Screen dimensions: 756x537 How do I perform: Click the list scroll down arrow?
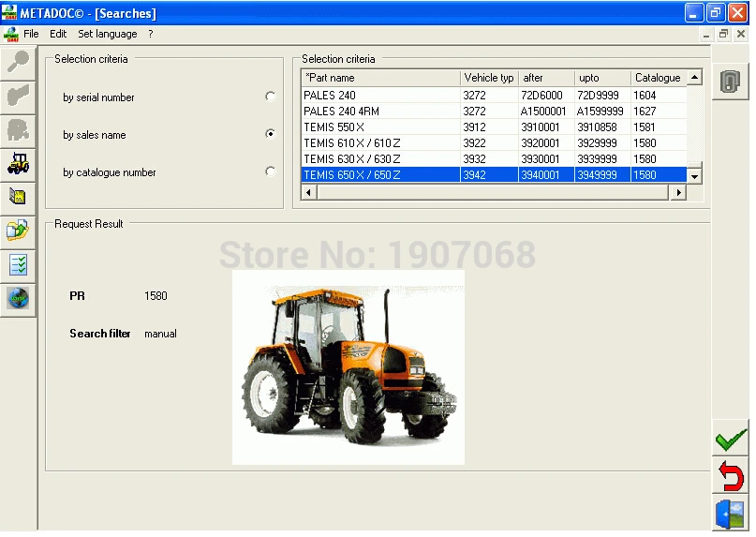694,176
